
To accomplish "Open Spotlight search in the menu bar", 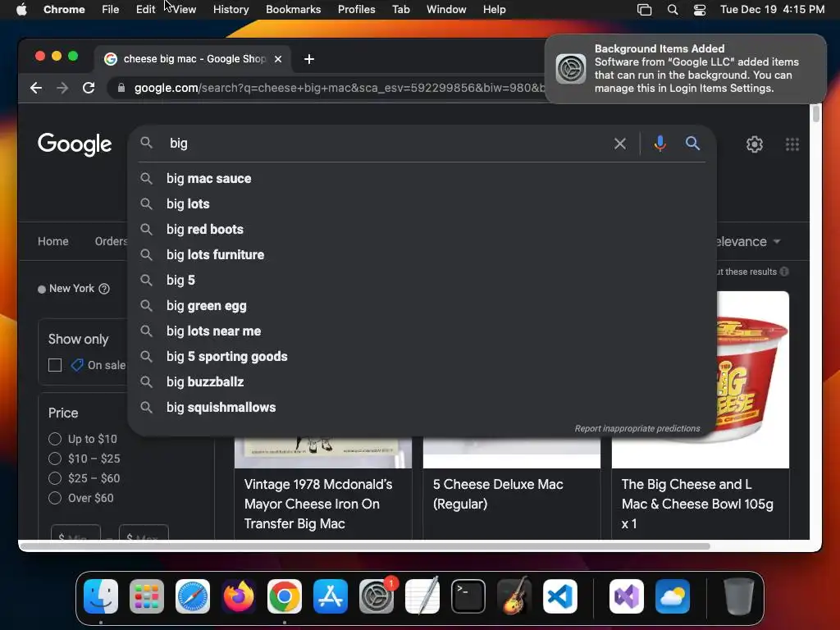I will (x=673, y=10).
